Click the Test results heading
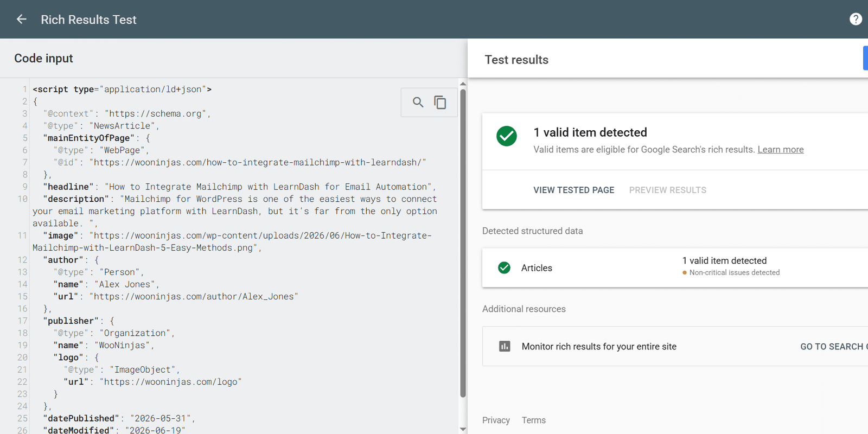Image resolution: width=868 pixels, height=434 pixels. (x=516, y=60)
